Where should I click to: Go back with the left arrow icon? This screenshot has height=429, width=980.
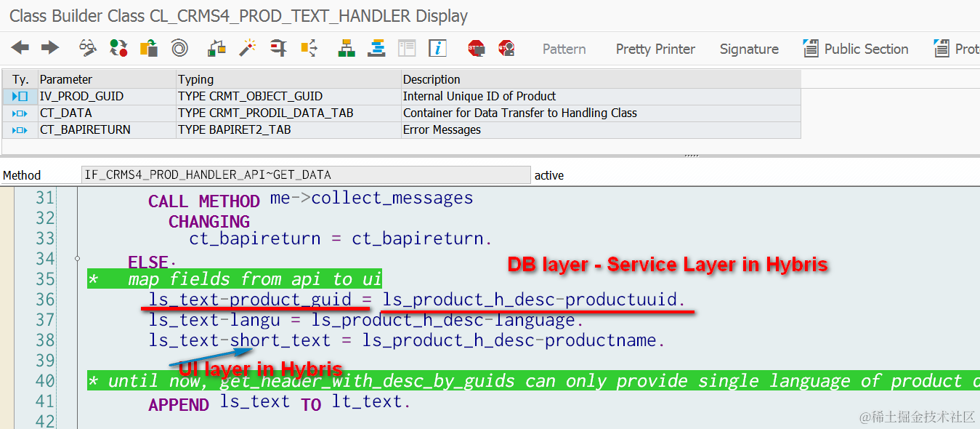click(x=20, y=49)
